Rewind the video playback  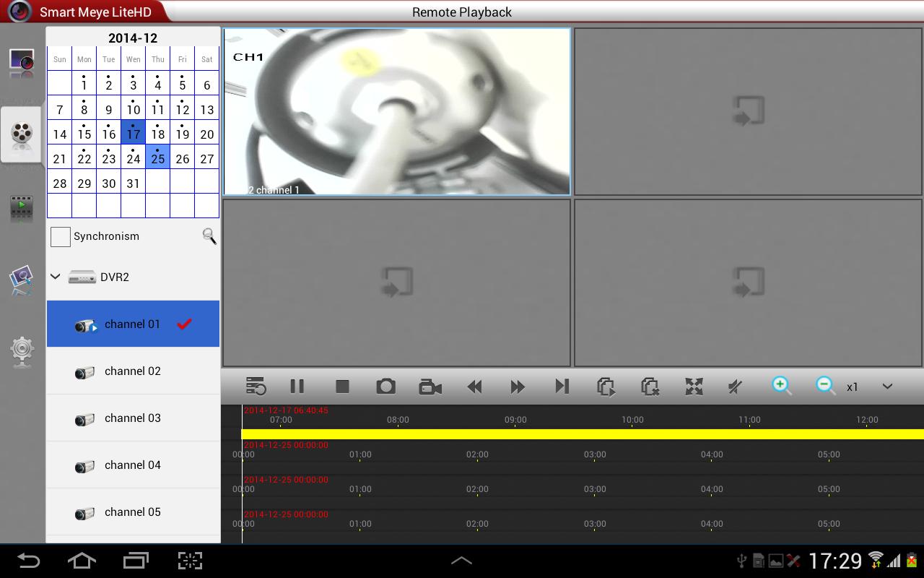coord(474,387)
